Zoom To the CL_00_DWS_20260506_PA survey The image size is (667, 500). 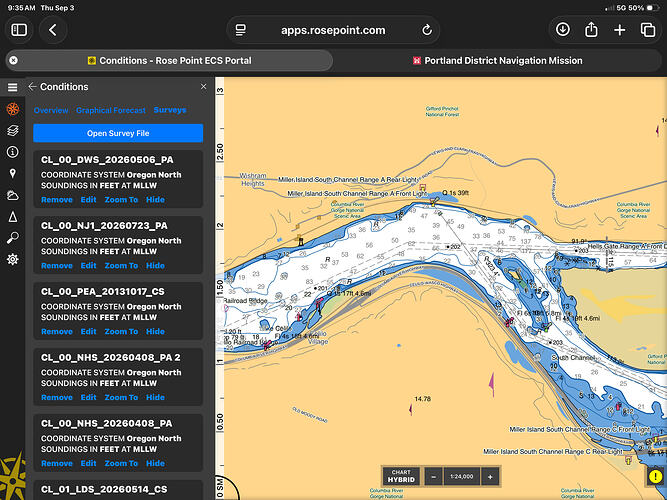[x=121, y=200]
